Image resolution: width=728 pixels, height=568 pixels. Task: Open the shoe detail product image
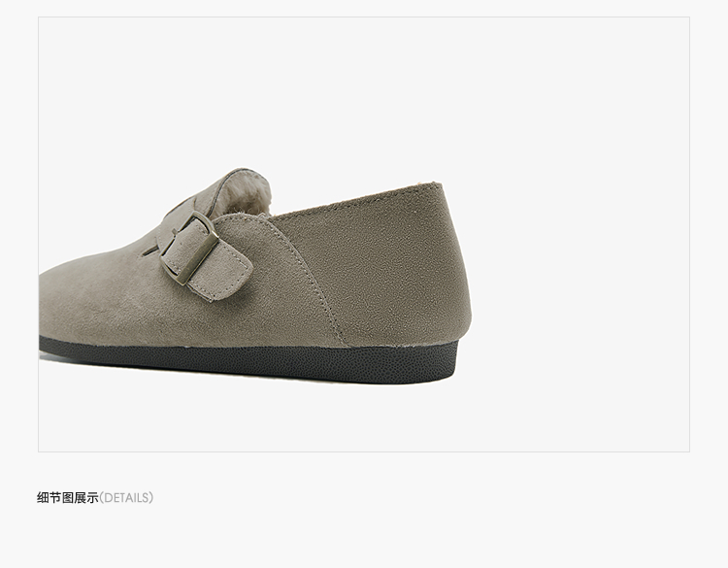point(364,235)
